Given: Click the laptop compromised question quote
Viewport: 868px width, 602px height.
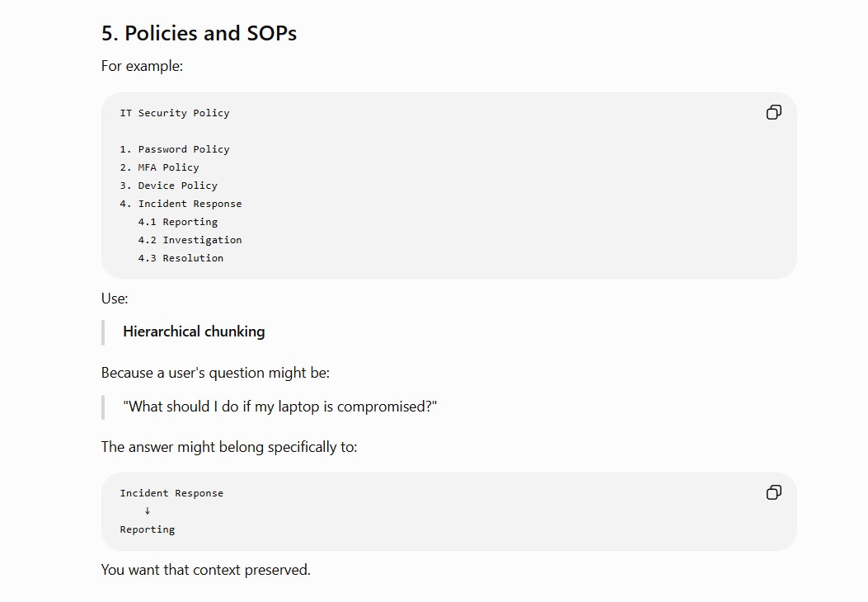Looking at the screenshot, I should (279, 407).
